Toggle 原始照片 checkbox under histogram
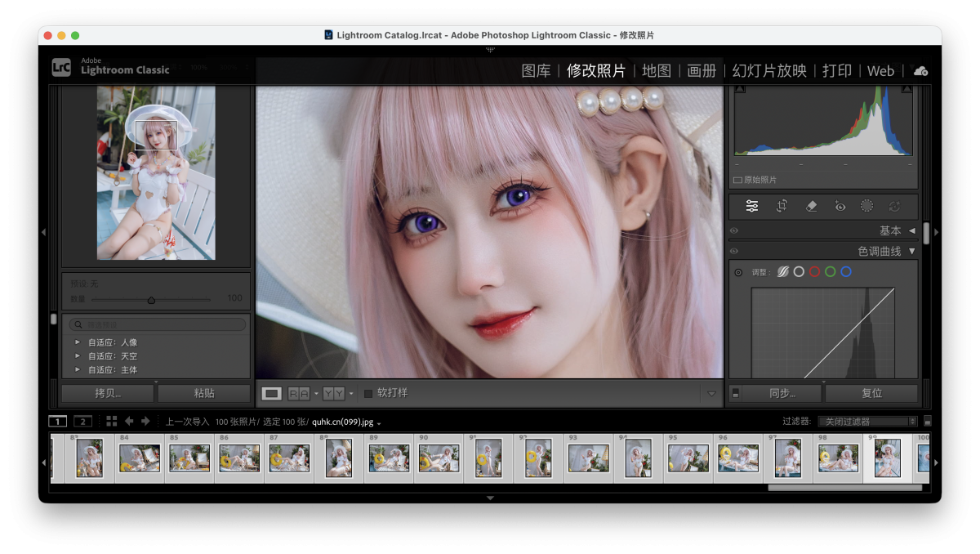Viewport: 980px width, 554px height. point(737,180)
